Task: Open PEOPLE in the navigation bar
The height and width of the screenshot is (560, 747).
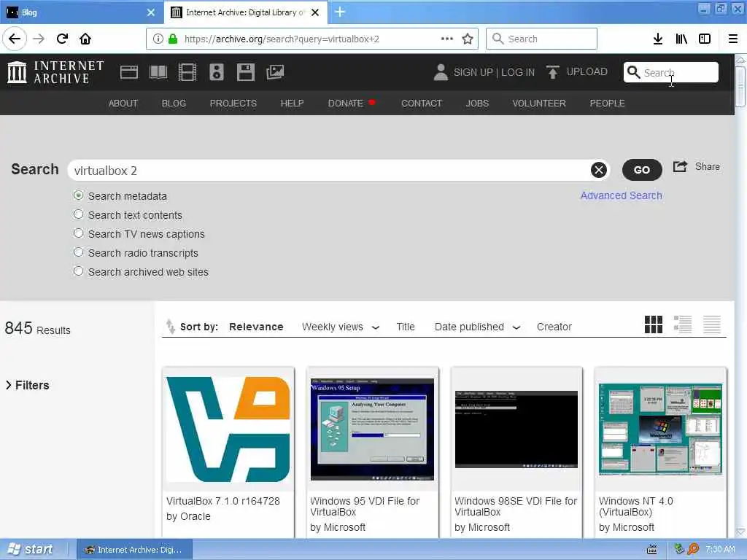Action: coord(608,104)
